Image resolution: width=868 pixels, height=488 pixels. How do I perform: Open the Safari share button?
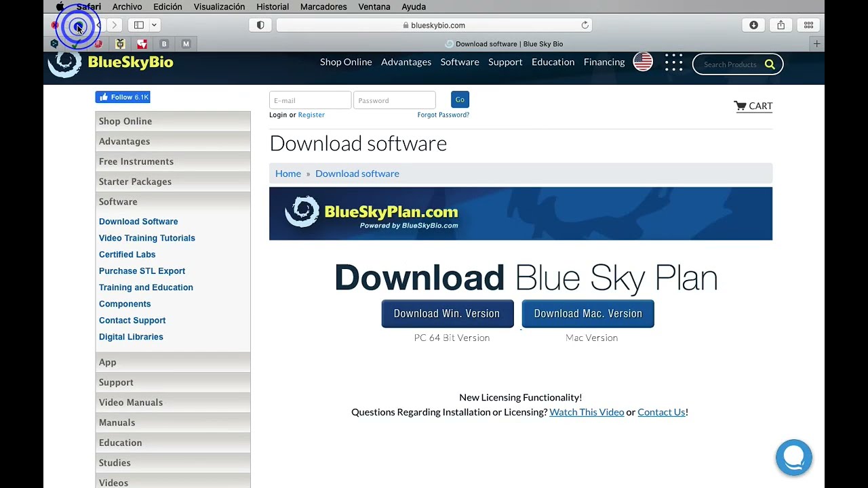point(781,25)
